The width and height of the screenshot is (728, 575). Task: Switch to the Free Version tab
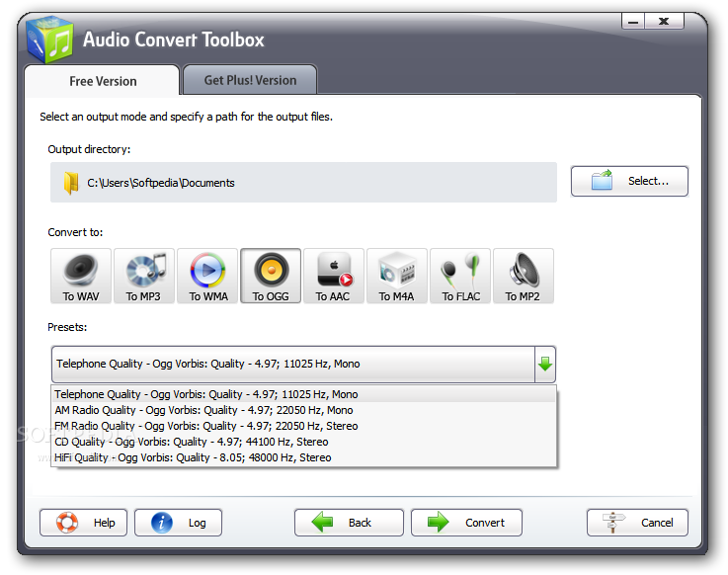tap(103, 81)
